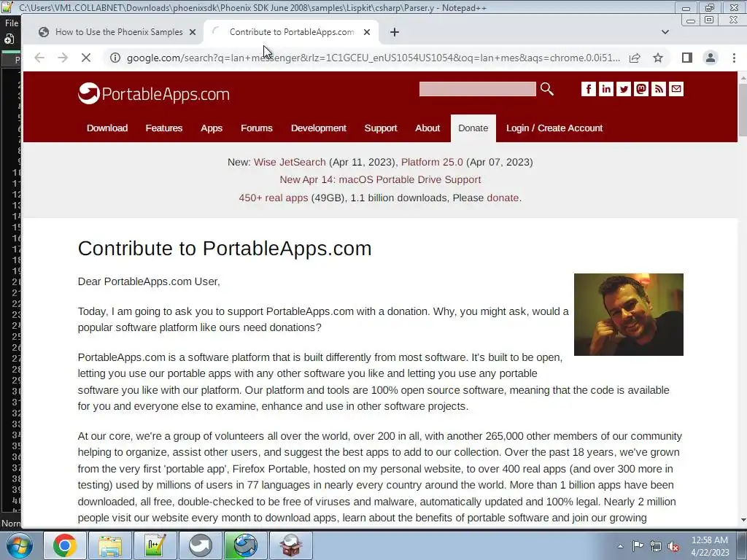Switch to How to Use the Phoenix Samples tab
The height and width of the screenshot is (560, 747).
[119, 32]
